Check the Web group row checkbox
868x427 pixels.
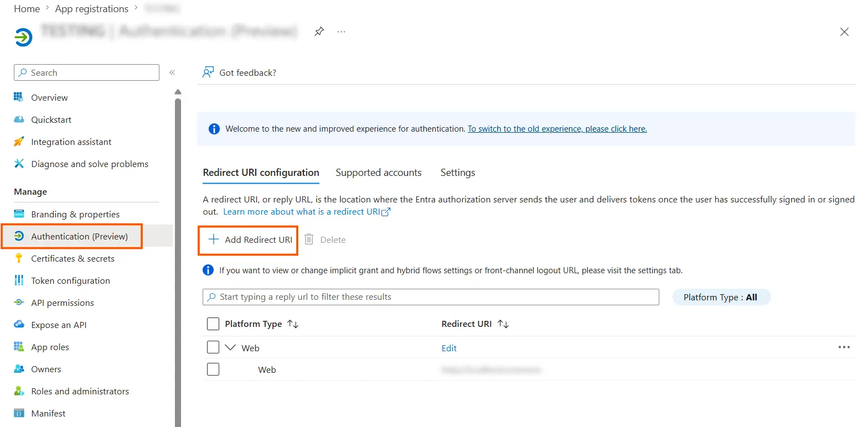[x=213, y=347]
